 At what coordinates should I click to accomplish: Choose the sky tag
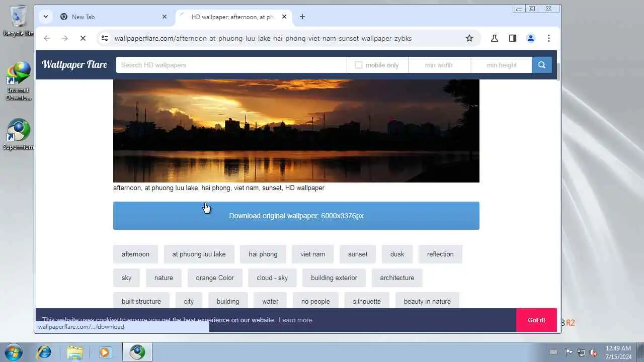[x=126, y=278]
